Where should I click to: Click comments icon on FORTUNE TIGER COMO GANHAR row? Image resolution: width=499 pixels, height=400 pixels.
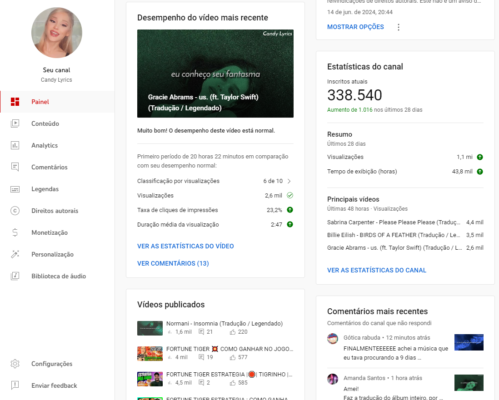(201, 357)
